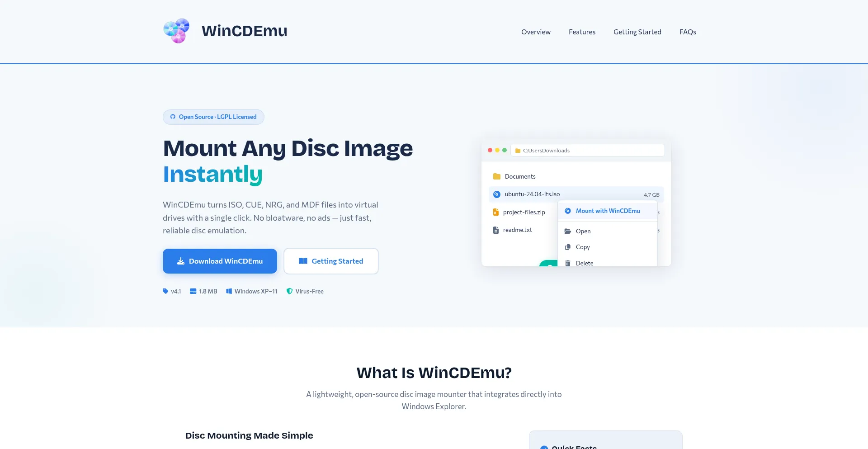This screenshot has height=449, width=868.
Task: Click the Download WinCDEmu button
Action: 220,261
